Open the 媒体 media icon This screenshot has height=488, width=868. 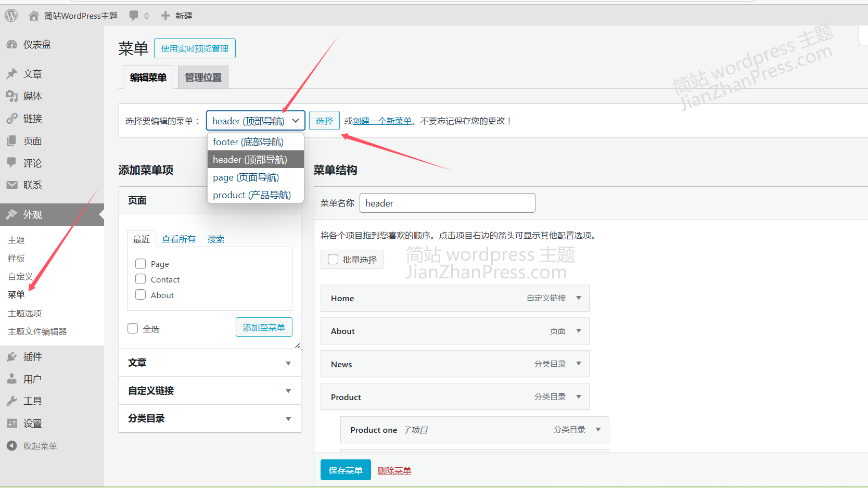click(12, 96)
